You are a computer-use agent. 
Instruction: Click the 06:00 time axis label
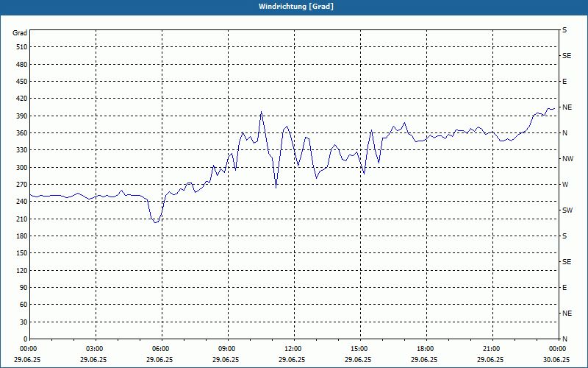tap(159, 349)
